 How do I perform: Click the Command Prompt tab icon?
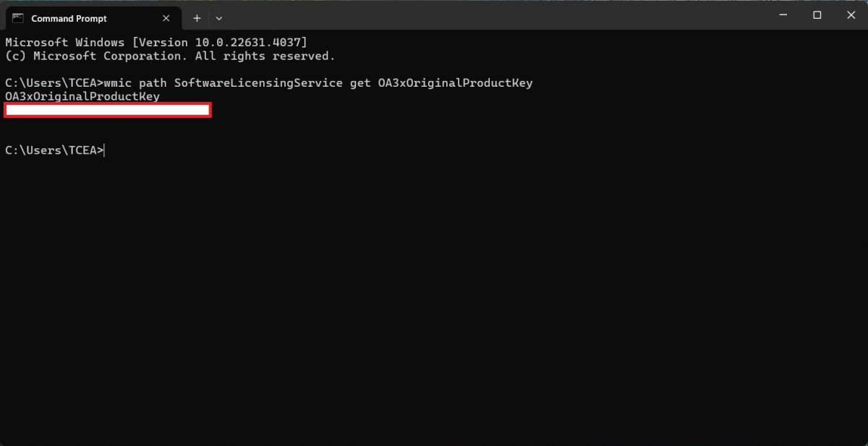coord(18,18)
